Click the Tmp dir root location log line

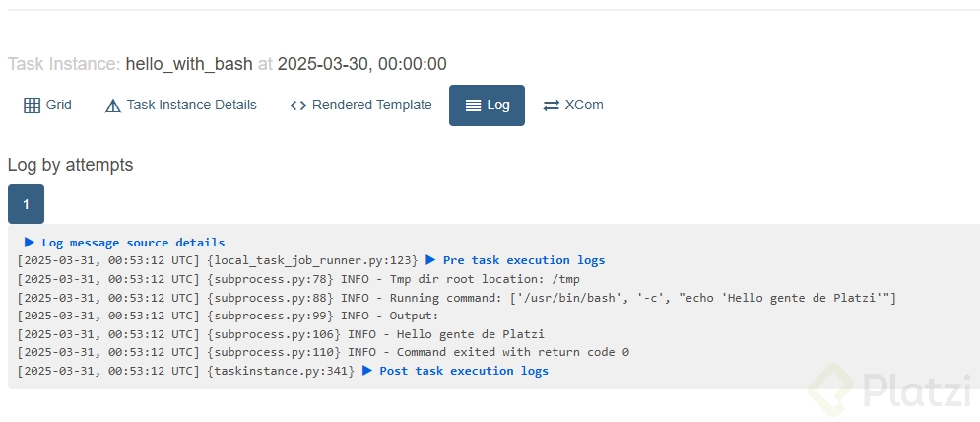[x=298, y=279]
